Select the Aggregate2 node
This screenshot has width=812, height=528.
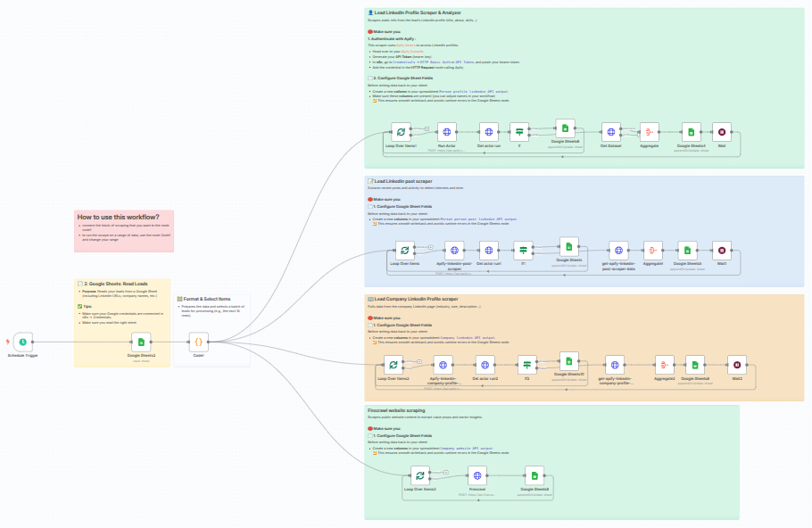[664, 365]
